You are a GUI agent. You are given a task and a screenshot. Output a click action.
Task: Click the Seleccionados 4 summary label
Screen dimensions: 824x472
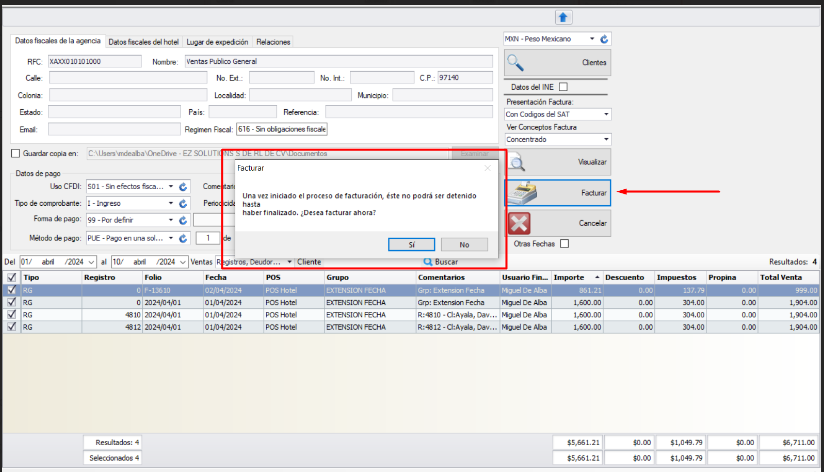(x=113, y=458)
